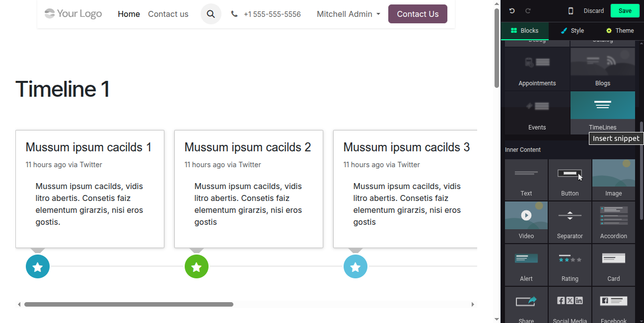Click the purple Contact Us button
This screenshot has height=323, width=644.
pos(418,14)
